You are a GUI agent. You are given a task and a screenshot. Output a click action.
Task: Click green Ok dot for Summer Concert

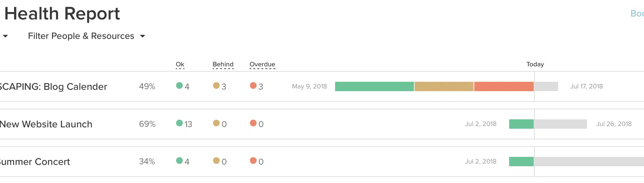click(179, 161)
